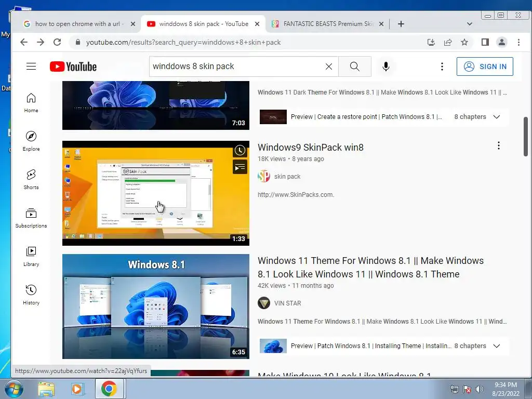The image size is (532, 399).
Task: Select the 'winddows 8 skin pack - YouTube' tab
Action: click(203, 24)
